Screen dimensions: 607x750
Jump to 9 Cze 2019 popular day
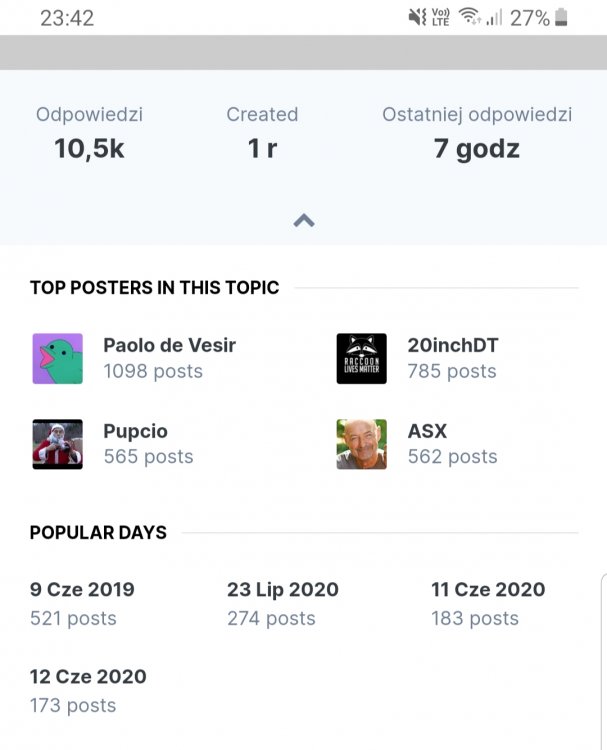[x=82, y=590]
